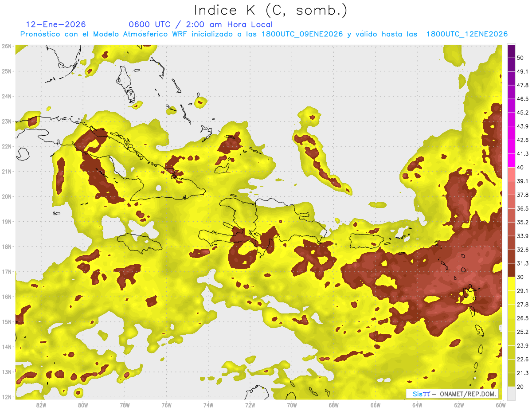Click the "70W" longitude axis label

[x=292, y=405]
